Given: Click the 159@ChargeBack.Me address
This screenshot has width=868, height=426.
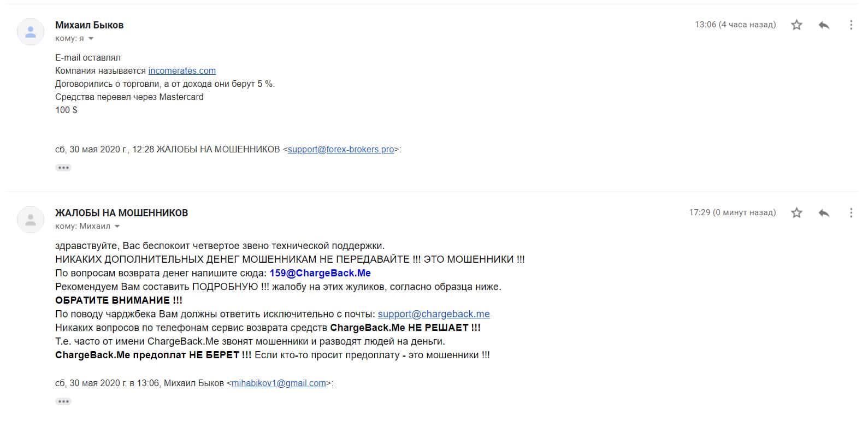Looking at the screenshot, I should [x=320, y=273].
